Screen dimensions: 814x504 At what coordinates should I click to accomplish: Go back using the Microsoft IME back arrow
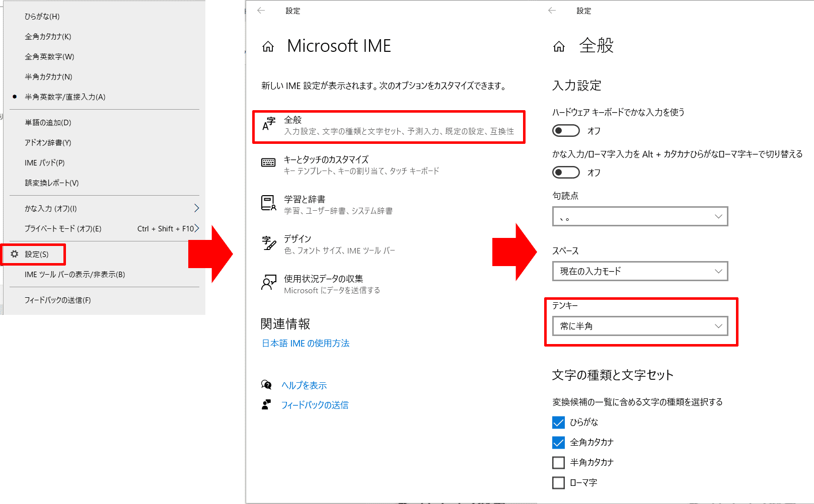coord(261,11)
